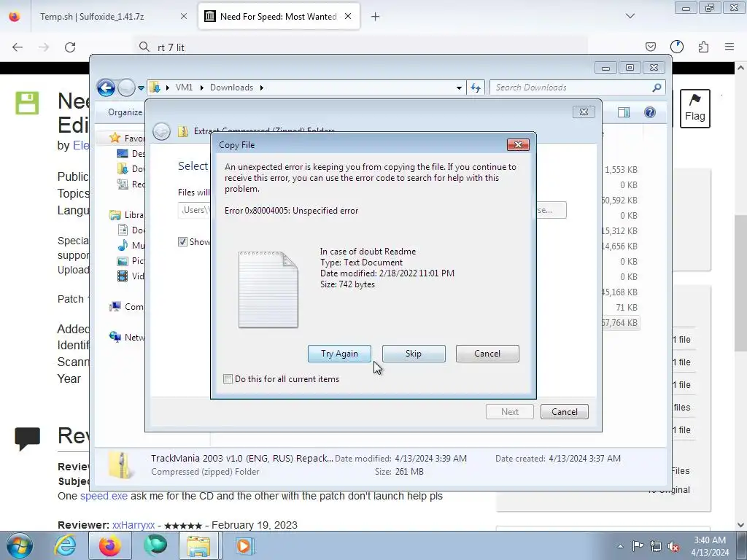Select Favorites in Explorer navigation pane

pos(127,138)
